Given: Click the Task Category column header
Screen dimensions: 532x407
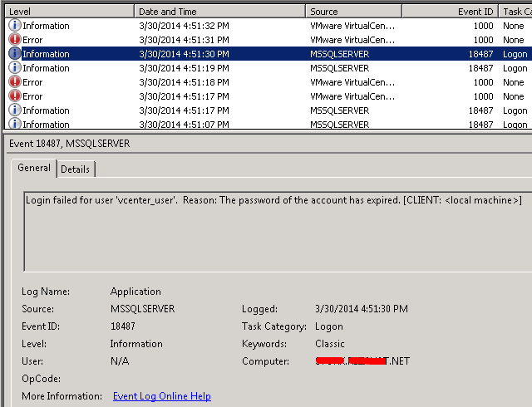Looking at the screenshot, I should [515, 12].
